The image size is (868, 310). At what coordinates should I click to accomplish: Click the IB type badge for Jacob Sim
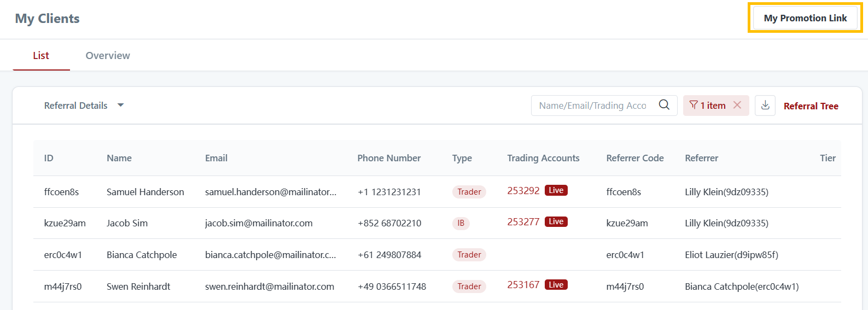[x=461, y=223]
